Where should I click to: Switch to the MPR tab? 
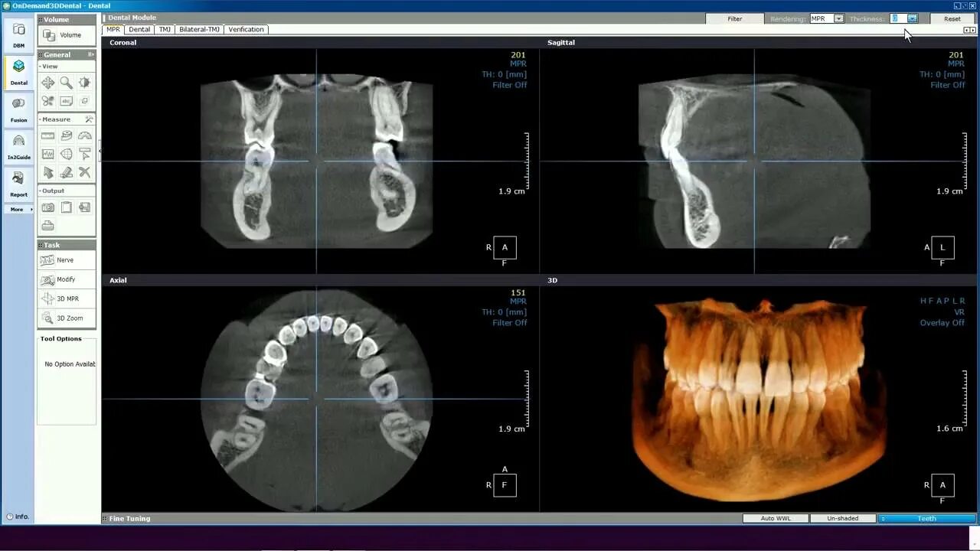coord(113,29)
